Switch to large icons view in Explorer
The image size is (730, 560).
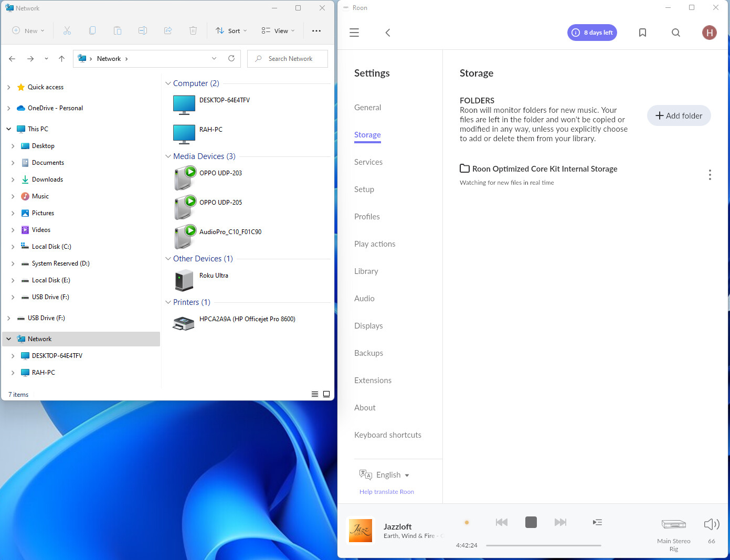point(326,394)
